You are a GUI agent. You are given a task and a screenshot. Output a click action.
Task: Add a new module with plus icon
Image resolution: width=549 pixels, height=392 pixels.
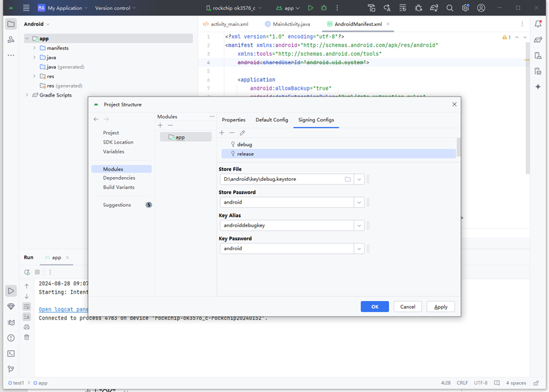tap(160, 125)
